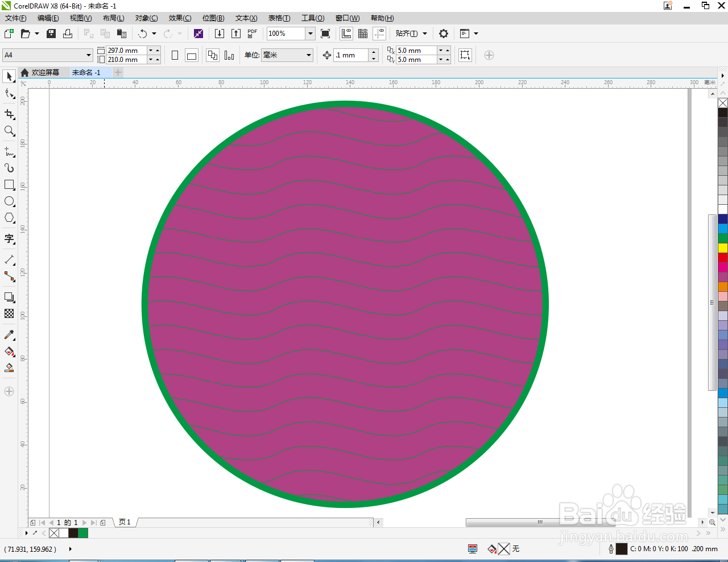Click the Print icon
Image resolution: width=728 pixels, height=562 pixels.
pos(68,34)
